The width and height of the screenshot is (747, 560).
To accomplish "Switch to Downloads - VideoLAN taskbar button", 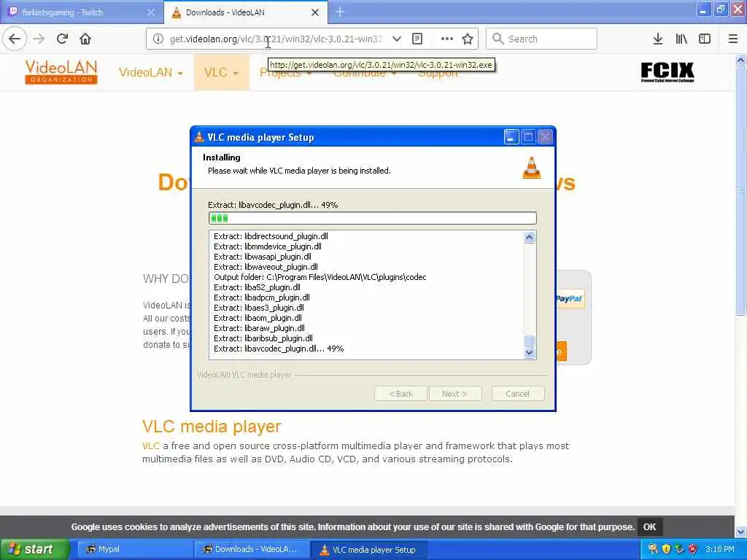I will coord(252,550).
